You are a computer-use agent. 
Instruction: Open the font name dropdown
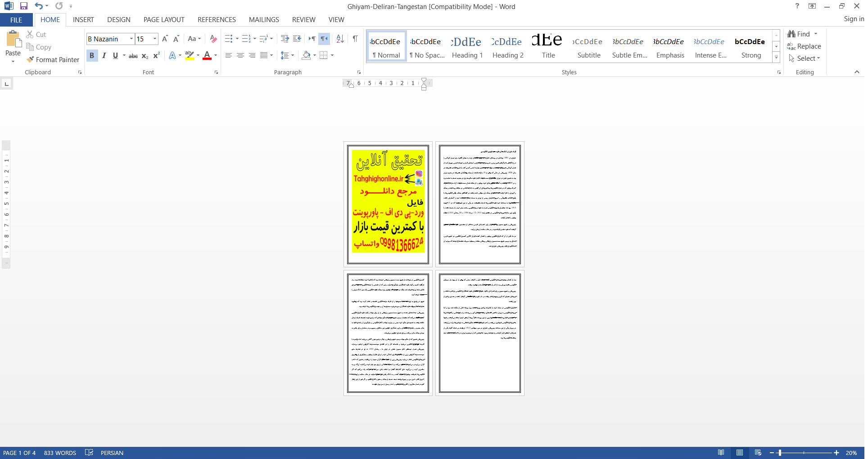pyautogui.click(x=131, y=39)
